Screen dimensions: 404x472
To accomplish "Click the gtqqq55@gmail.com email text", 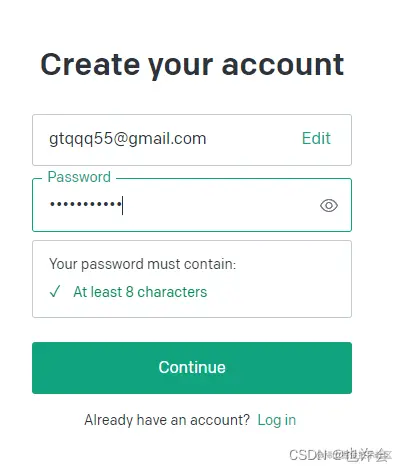I will [128, 139].
